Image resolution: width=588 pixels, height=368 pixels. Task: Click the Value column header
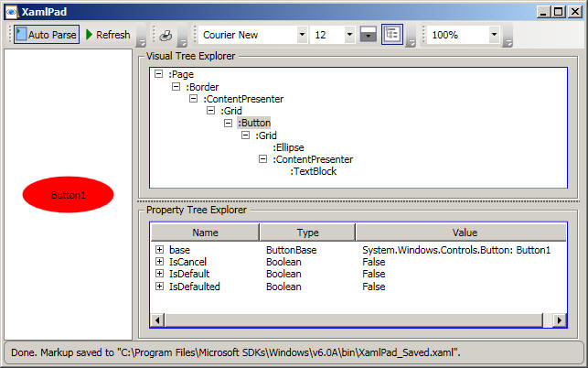465,233
